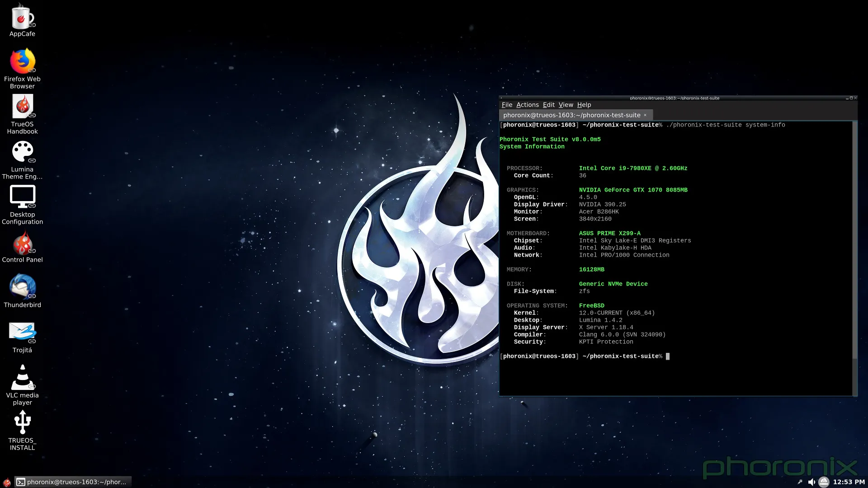Select the phoronix-test-suite terminal tab
The height and width of the screenshot is (488, 868).
[x=572, y=115]
